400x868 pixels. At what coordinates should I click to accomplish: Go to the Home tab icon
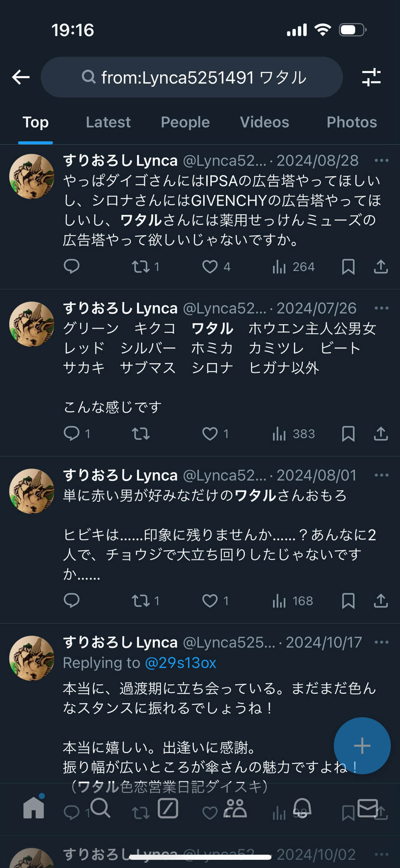[33, 808]
